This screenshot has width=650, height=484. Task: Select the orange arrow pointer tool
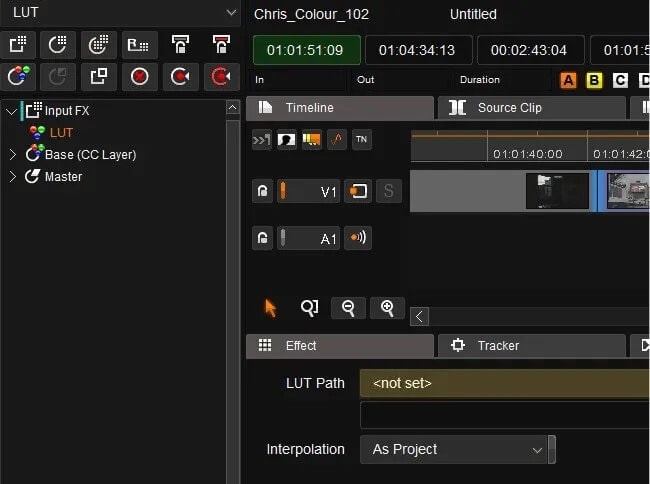(270, 308)
